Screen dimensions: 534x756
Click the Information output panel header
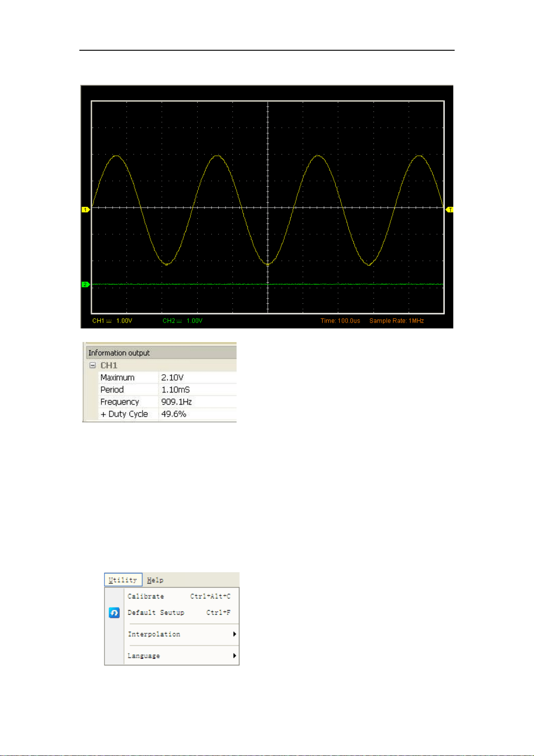click(161, 353)
